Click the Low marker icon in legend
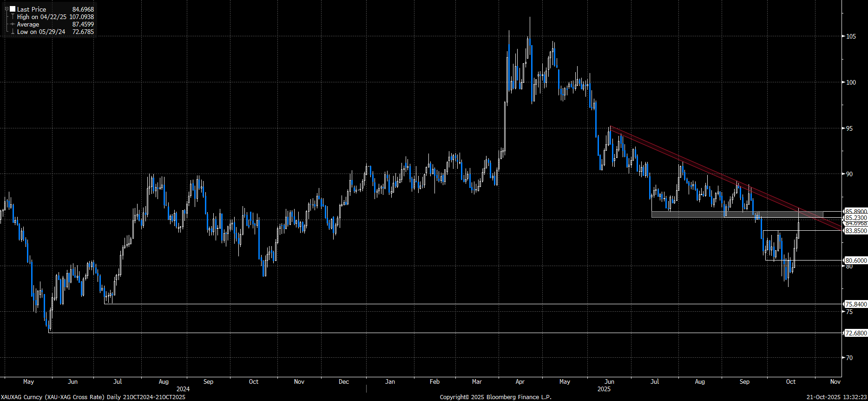Viewport: 868px width, 401px height. click(13, 32)
